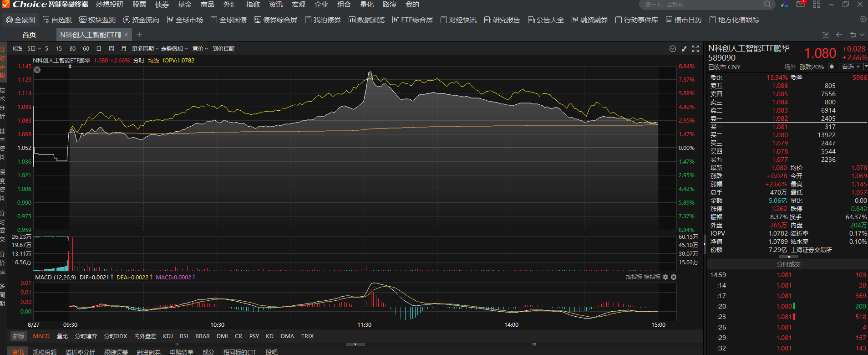Screen dimensions: 868x355
Task: Open MACD indicator settings gear
Action: (x=665, y=277)
